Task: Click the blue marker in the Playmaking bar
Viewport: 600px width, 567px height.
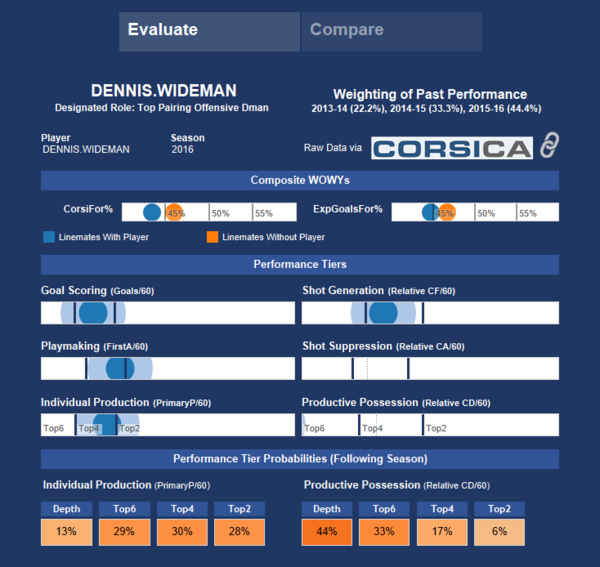Action: coord(120,368)
